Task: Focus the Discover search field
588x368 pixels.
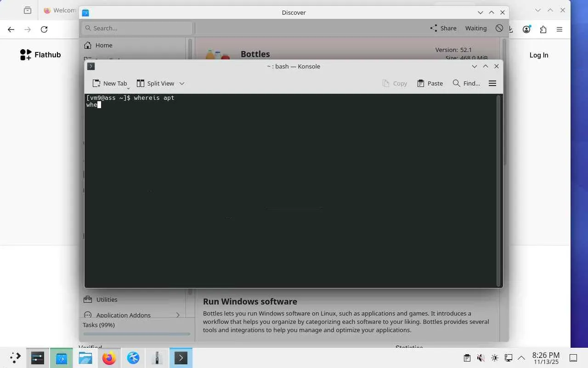Action: tap(137, 28)
